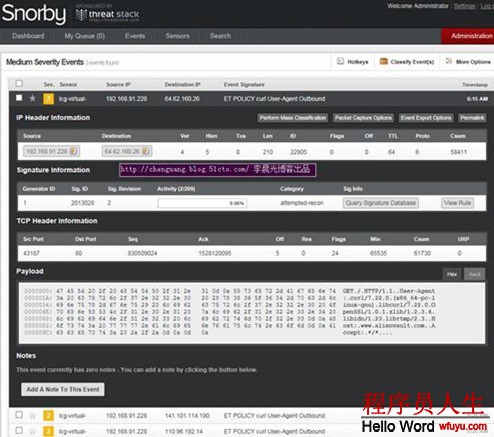Click the Snorby logo
The image size is (494, 437).
(x=34, y=14)
